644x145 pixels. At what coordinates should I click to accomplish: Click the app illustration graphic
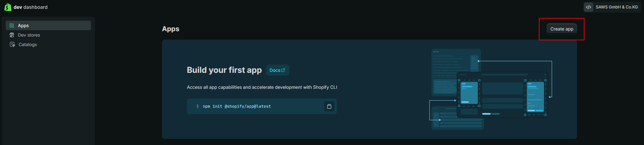click(x=491, y=89)
